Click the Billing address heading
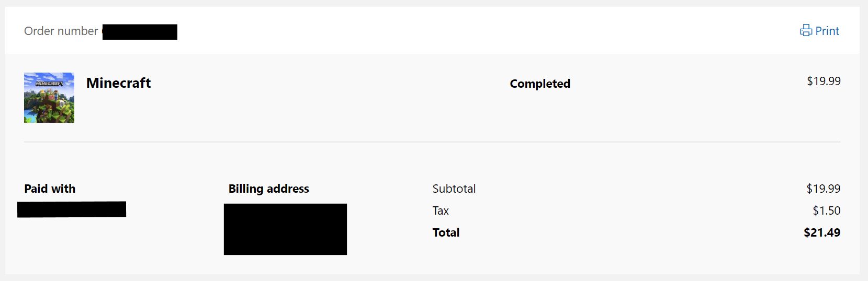The height and width of the screenshot is (281, 868). [269, 189]
